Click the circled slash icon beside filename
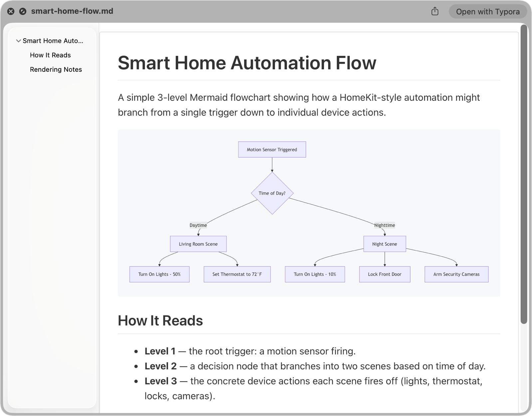Viewport: 532px width, 416px height. click(23, 11)
